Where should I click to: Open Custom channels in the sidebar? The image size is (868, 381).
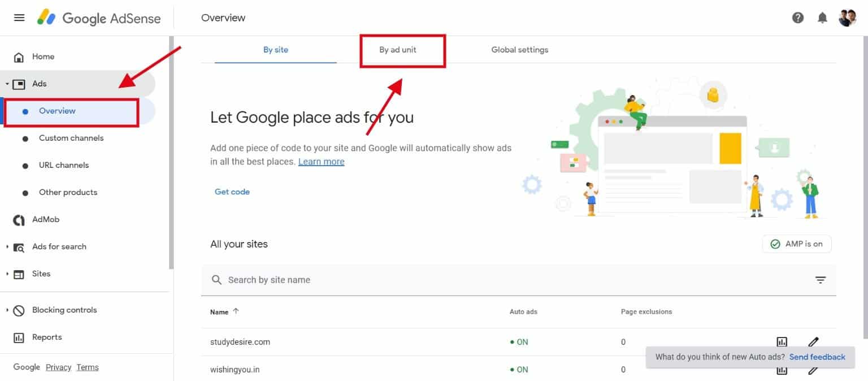tap(71, 138)
